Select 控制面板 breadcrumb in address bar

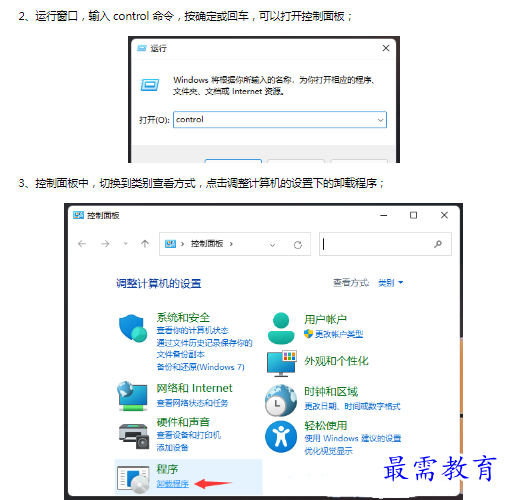207,244
